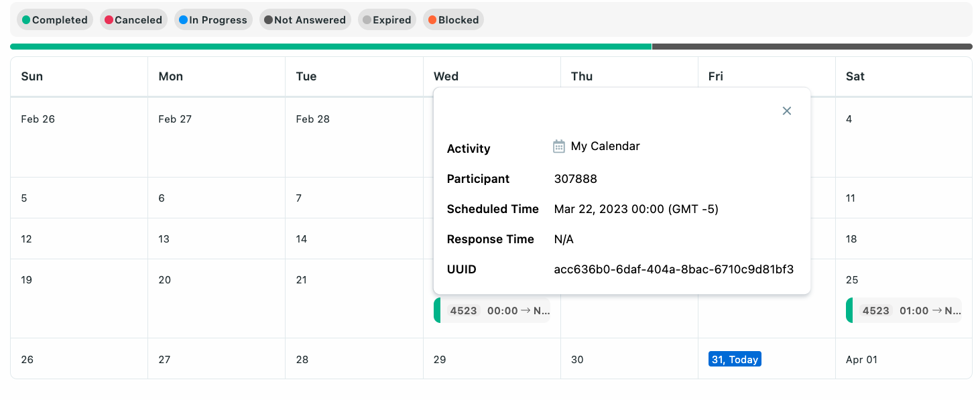Image resolution: width=980 pixels, height=400 pixels.
Task: Select the Wed column header
Action: (446, 76)
